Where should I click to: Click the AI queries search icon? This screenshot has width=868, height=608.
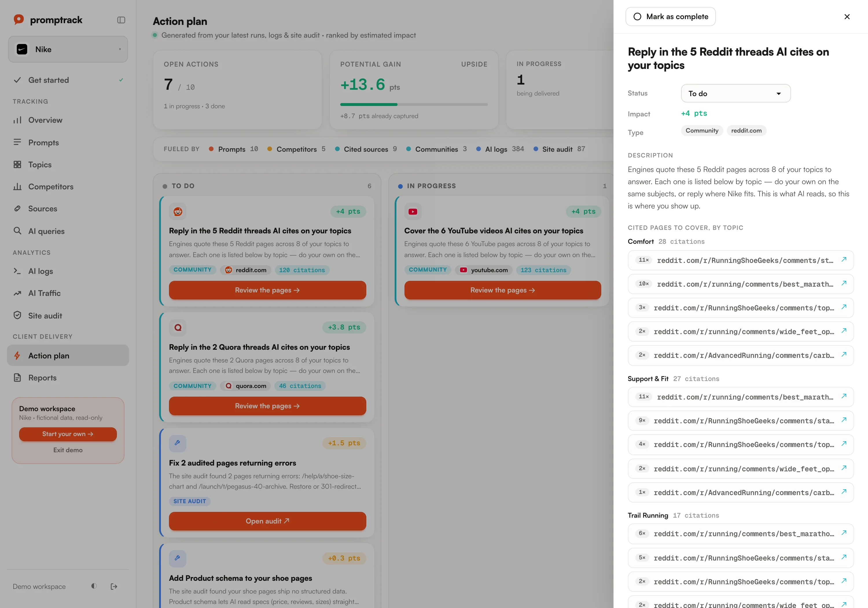(17, 231)
